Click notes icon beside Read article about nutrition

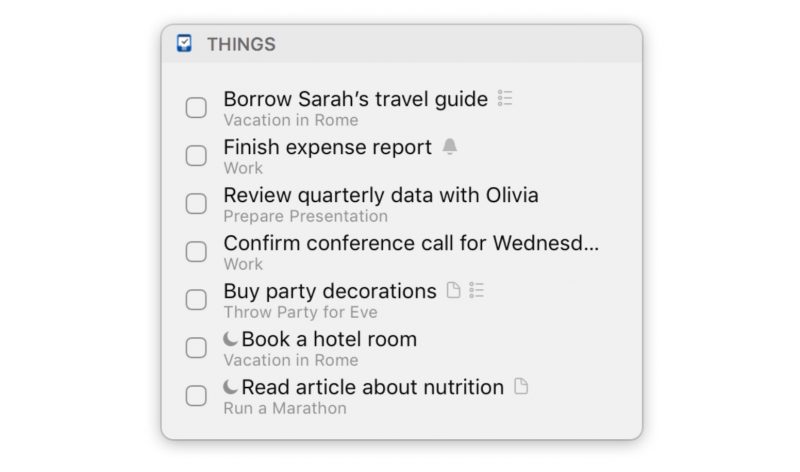[520, 386]
